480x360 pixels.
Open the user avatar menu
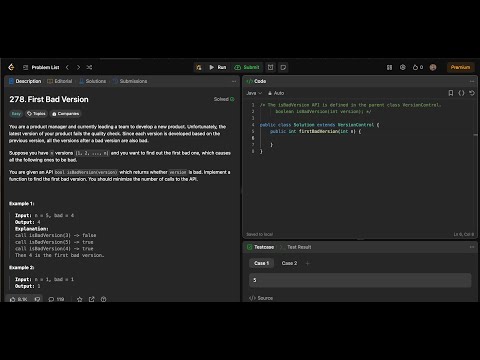[433, 67]
